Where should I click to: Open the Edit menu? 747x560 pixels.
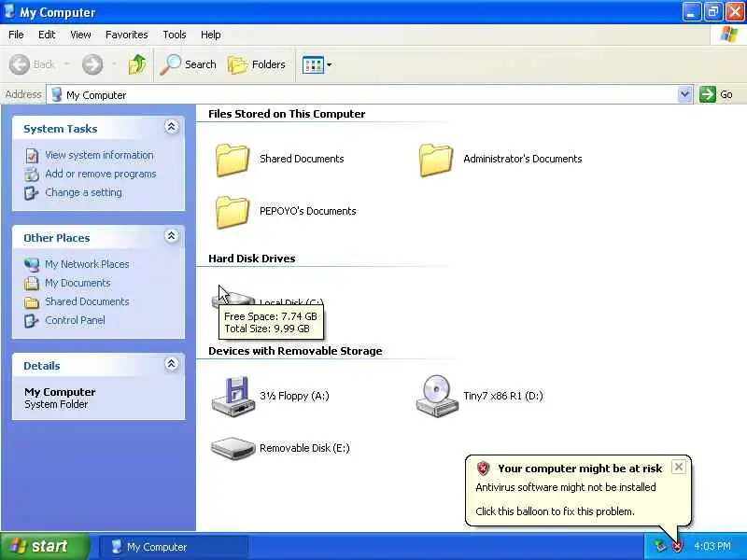(47, 35)
